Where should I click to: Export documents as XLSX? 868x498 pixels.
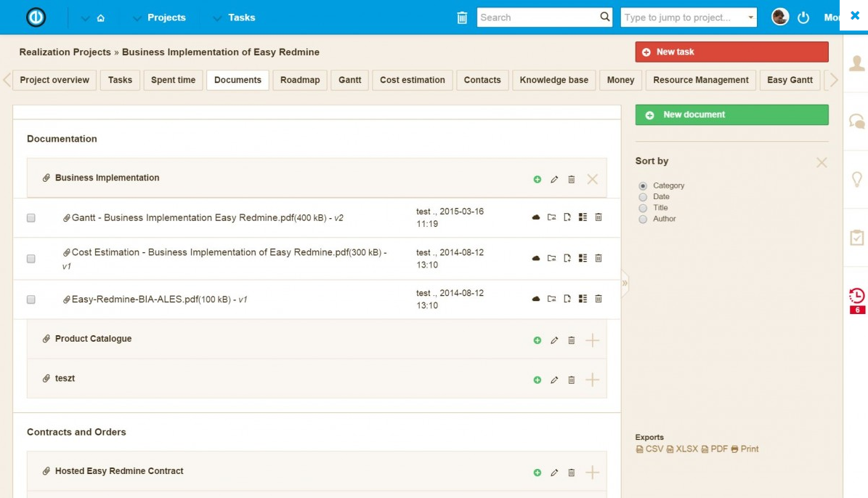(x=682, y=449)
